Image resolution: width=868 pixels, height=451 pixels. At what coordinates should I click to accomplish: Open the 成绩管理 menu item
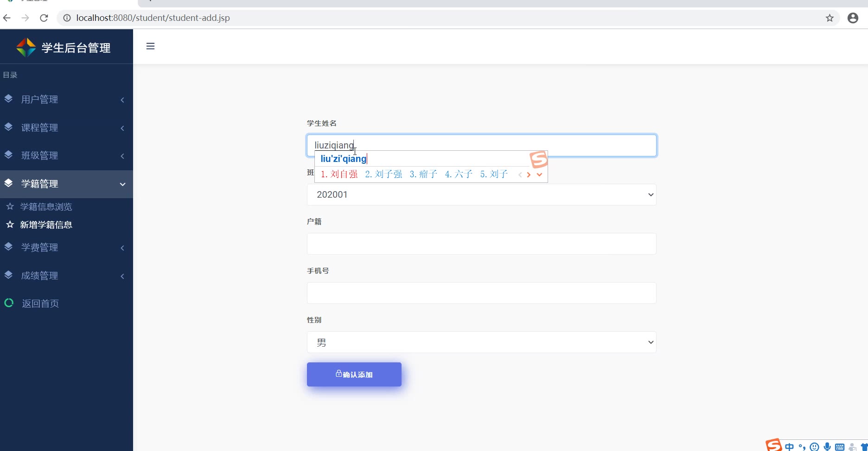[x=66, y=276]
